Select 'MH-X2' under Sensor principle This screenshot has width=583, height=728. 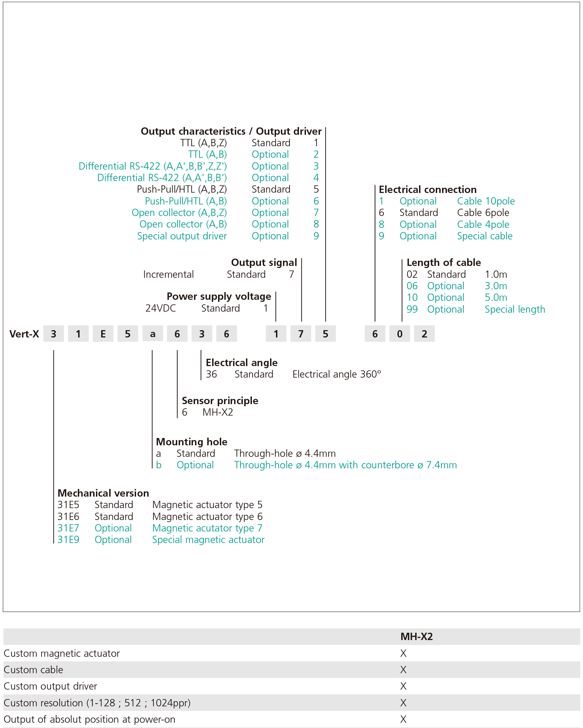tap(218, 412)
